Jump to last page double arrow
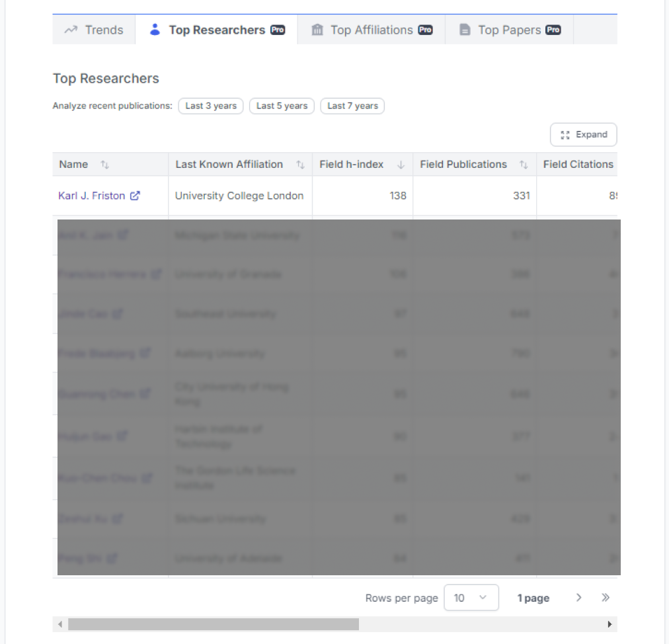The height and width of the screenshot is (644, 669). 606,598
